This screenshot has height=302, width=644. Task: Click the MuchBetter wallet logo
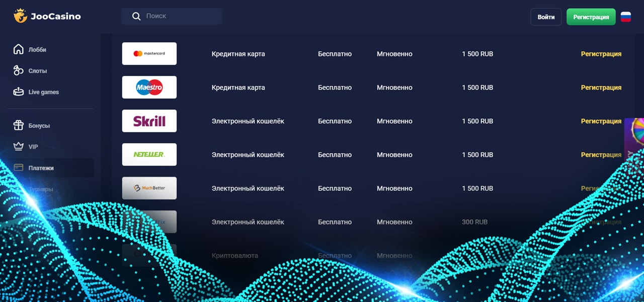tap(149, 188)
